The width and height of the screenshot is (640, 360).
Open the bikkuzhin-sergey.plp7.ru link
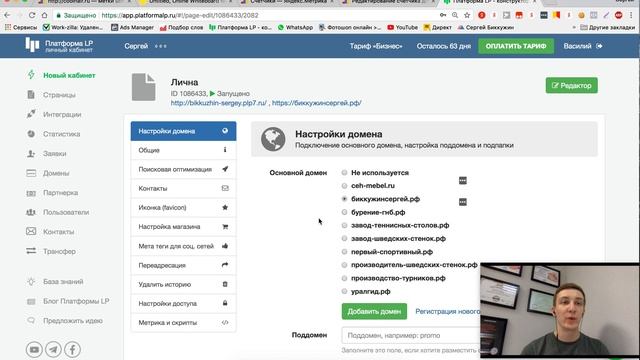coord(219,103)
